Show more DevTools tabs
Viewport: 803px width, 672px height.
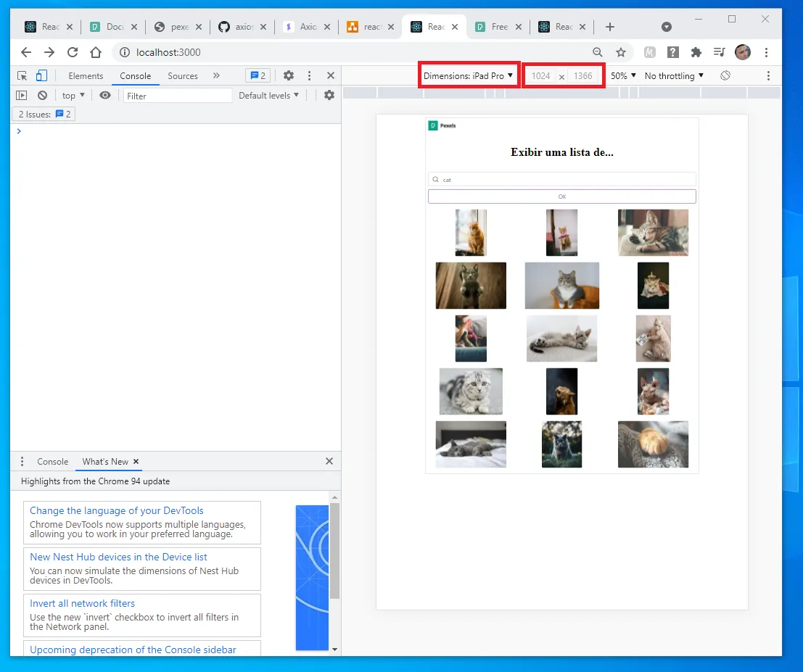coord(216,75)
